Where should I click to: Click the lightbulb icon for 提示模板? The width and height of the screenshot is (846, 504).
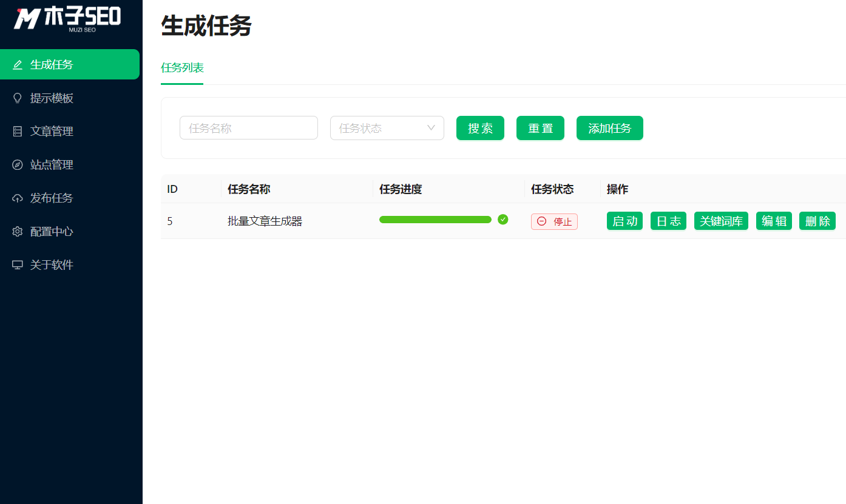pos(18,98)
